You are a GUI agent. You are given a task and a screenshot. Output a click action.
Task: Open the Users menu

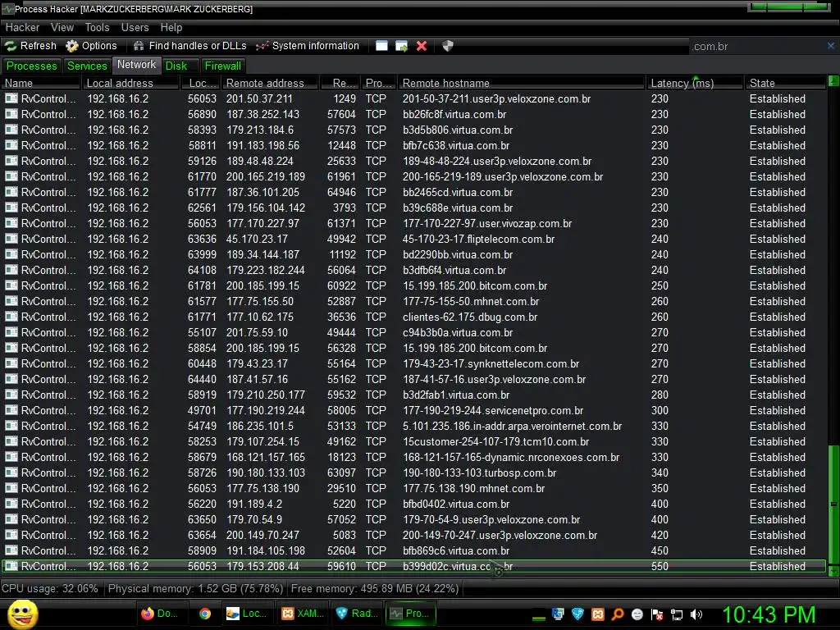135,27
